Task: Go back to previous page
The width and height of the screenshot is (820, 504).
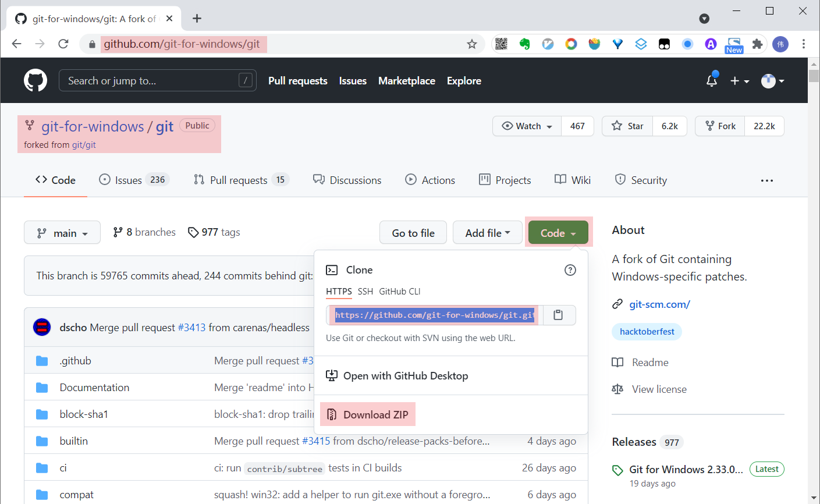Action: tap(16, 44)
